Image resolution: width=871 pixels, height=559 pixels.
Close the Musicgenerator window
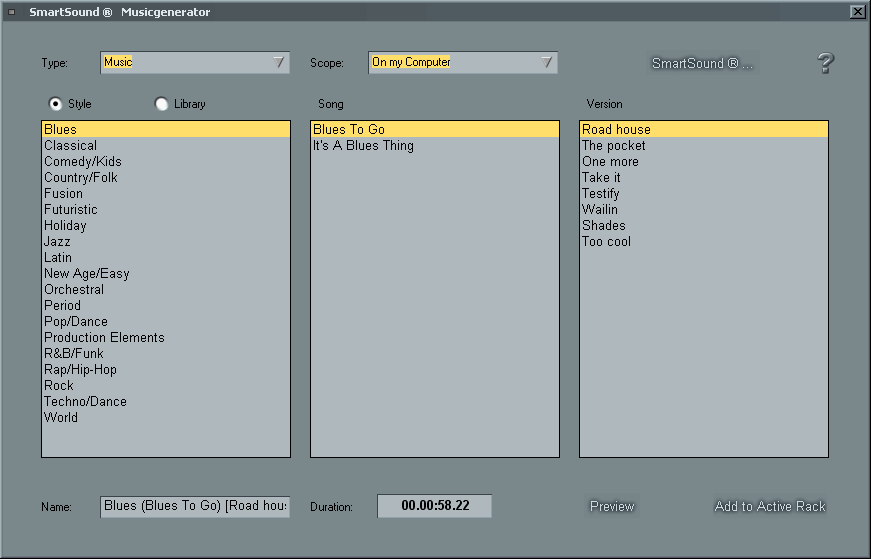(857, 12)
